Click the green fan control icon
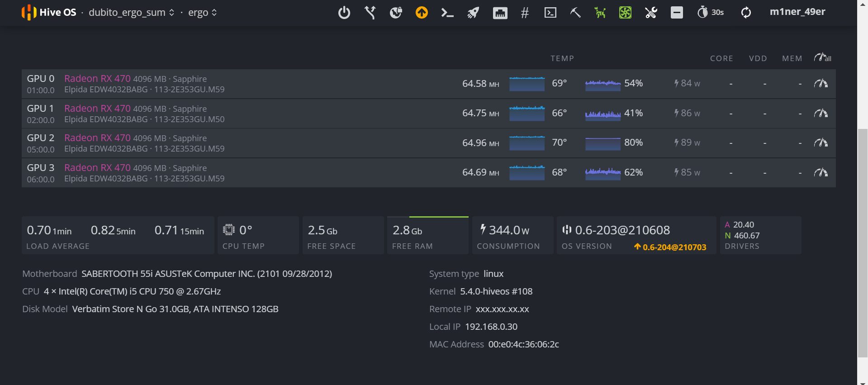 625,13
